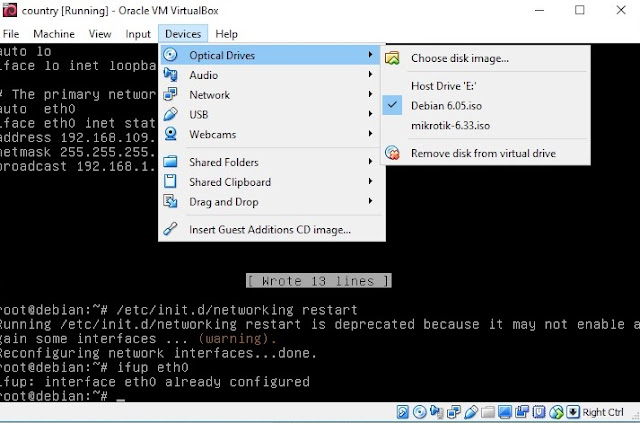This screenshot has height=423, width=640.
Task: Click the keyboard capture arrow icon in status bar
Action: [x=573, y=412]
